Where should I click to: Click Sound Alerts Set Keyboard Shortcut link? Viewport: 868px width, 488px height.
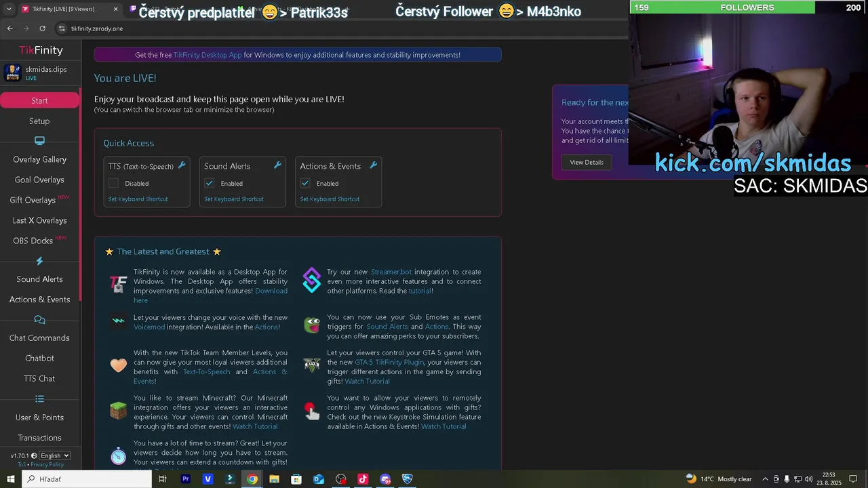coord(233,199)
